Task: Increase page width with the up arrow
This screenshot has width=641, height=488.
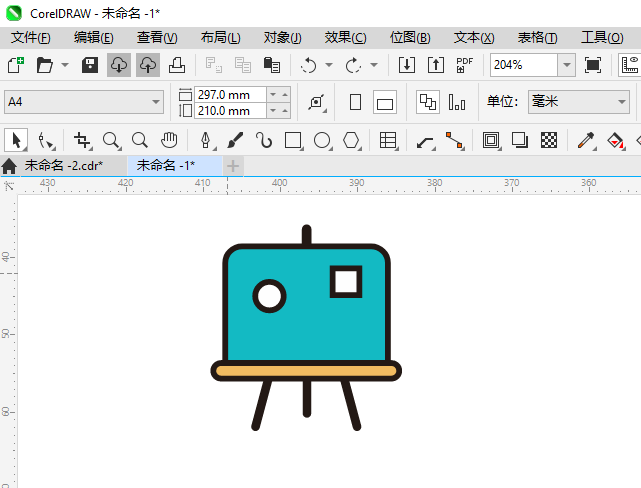Action: (x=285, y=94)
